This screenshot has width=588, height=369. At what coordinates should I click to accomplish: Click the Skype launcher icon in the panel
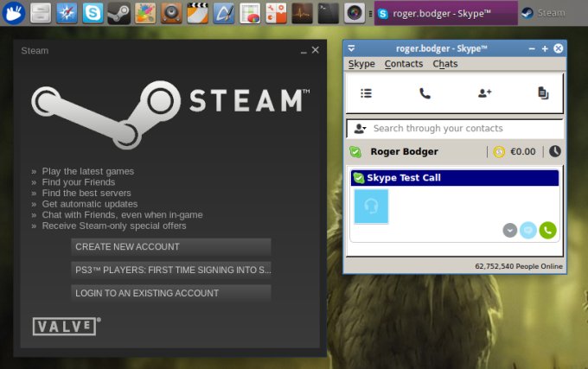[93, 13]
